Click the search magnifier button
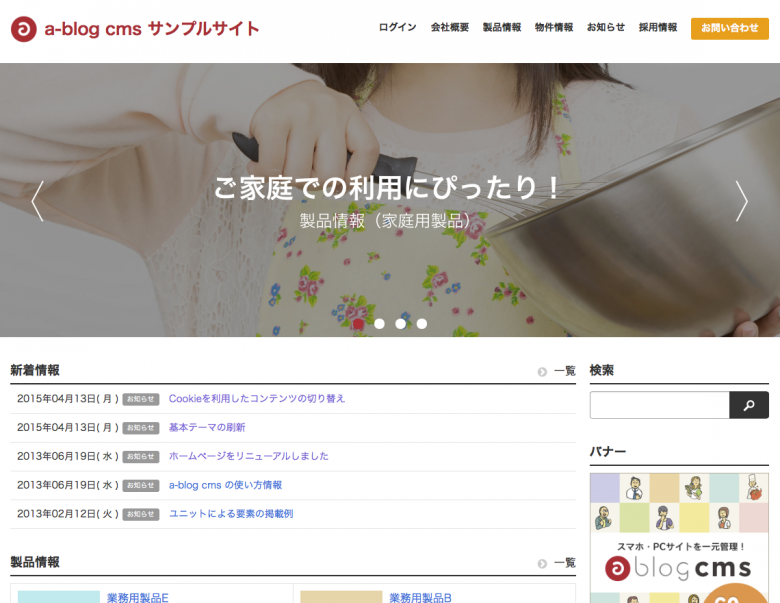Viewport: 780px width, 603px height. 749,405
